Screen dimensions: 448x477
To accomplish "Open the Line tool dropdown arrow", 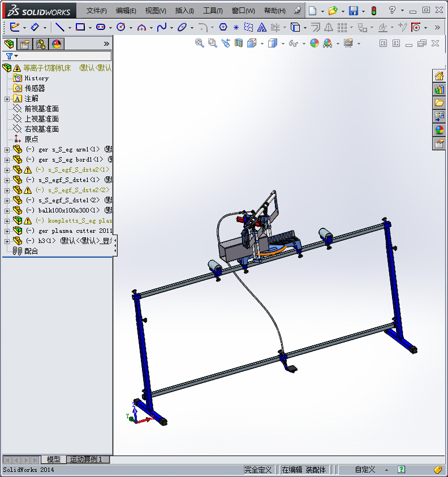I will [70, 28].
